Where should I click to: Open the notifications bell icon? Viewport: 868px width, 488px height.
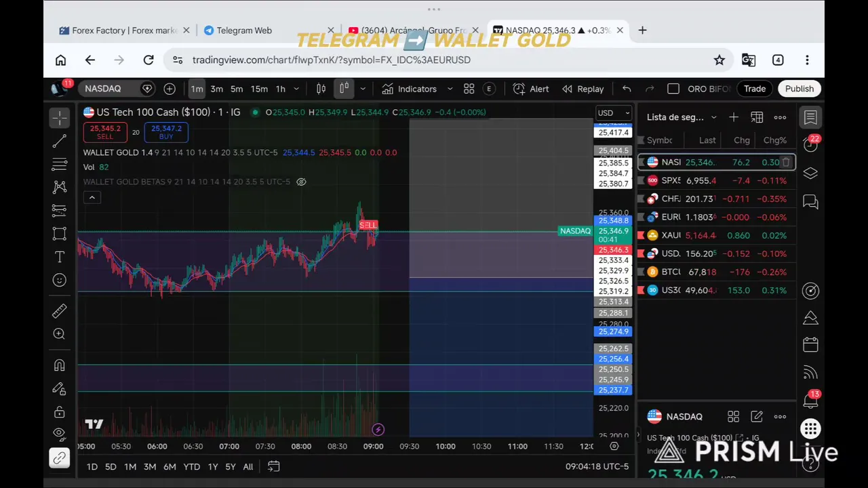point(810,400)
